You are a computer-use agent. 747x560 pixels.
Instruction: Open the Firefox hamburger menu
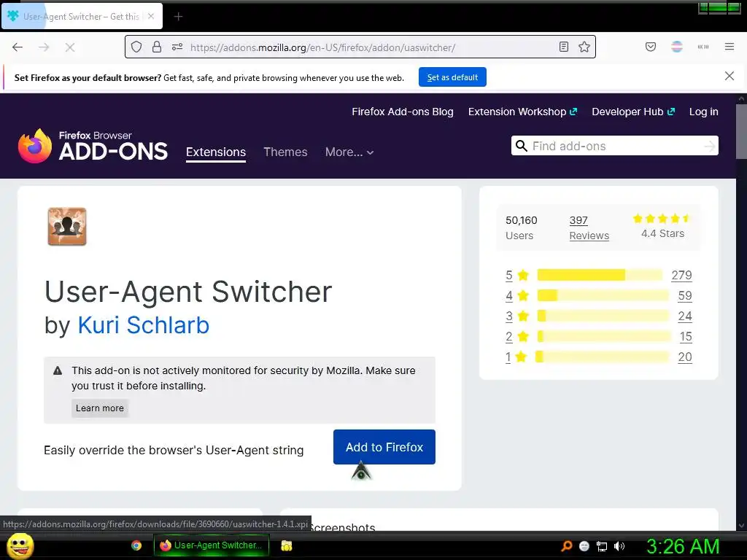[729, 47]
